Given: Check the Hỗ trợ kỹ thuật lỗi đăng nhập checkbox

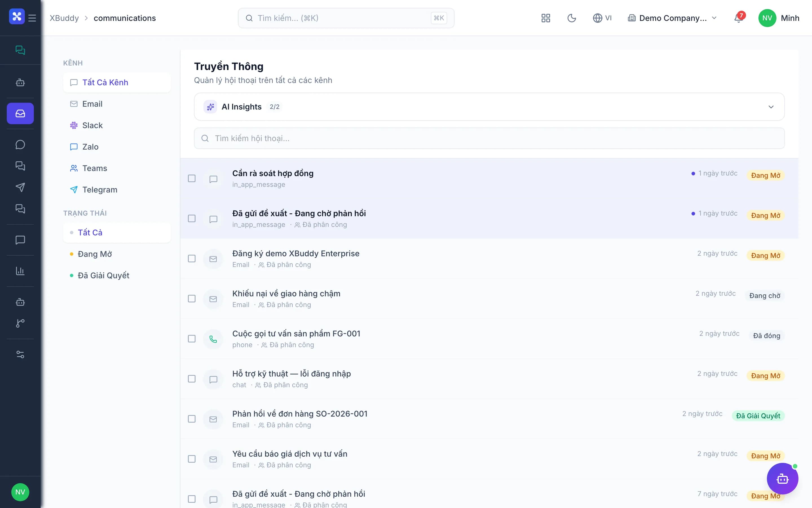Looking at the screenshot, I should tap(192, 379).
